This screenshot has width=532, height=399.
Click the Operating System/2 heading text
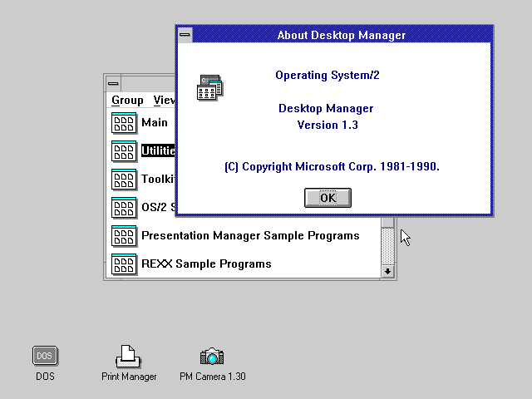click(x=327, y=75)
